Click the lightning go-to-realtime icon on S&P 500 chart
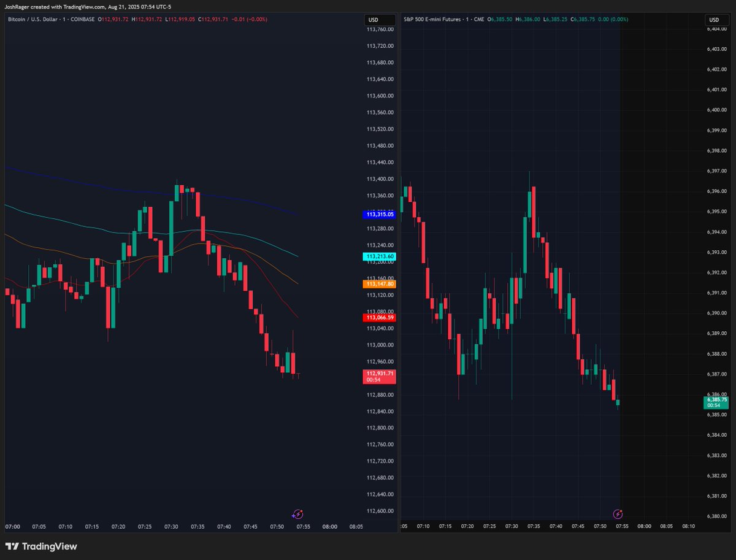This screenshot has height=560, width=736. pyautogui.click(x=618, y=514)
